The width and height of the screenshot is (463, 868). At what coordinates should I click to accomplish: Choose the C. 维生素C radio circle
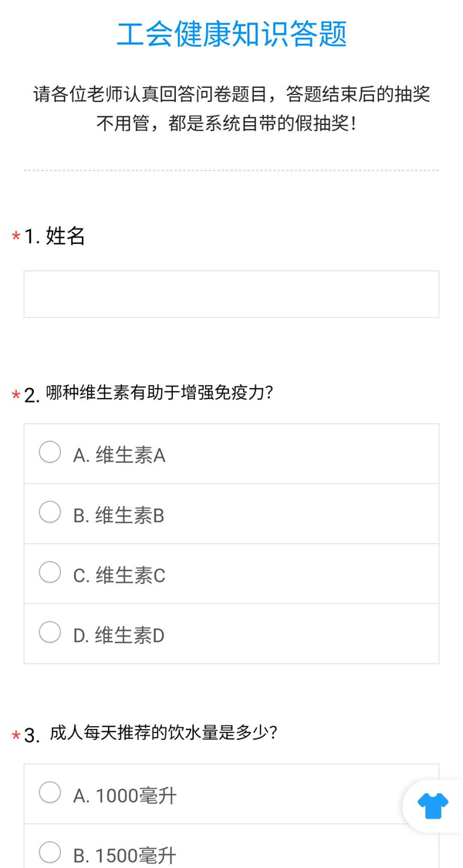50,572
